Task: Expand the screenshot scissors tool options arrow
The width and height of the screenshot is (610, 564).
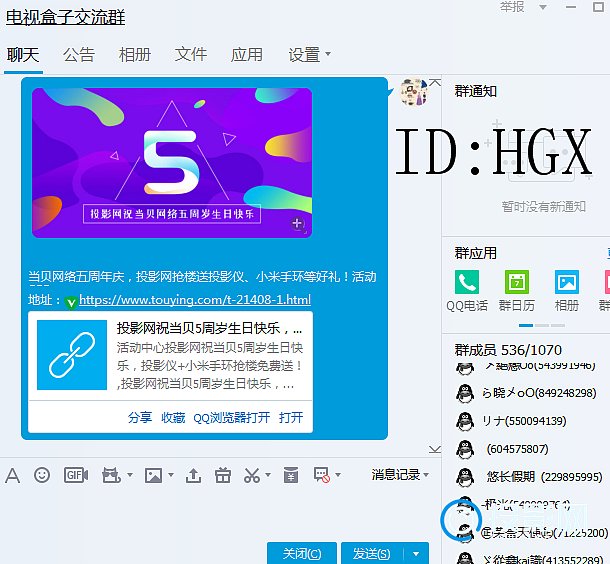Action: coord(266,476)
